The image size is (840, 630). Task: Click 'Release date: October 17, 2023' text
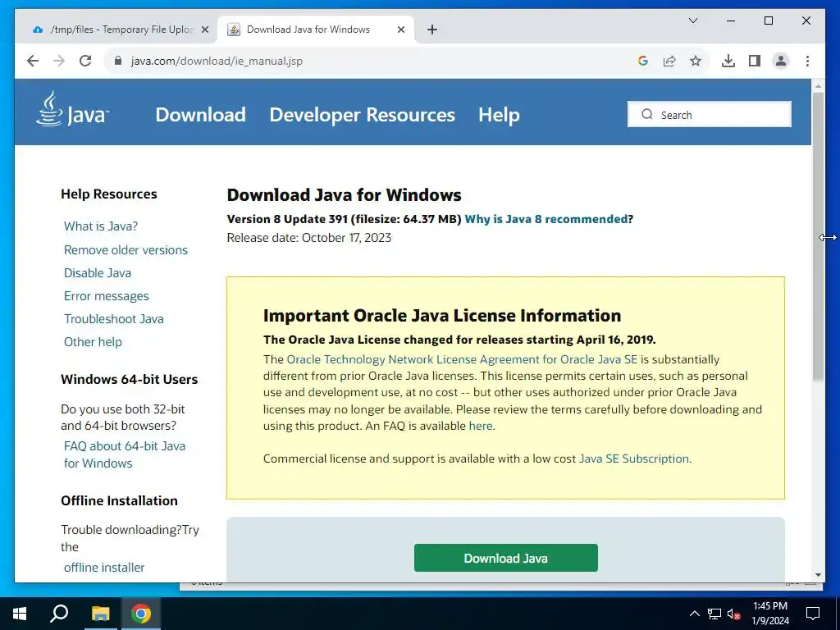309,238
